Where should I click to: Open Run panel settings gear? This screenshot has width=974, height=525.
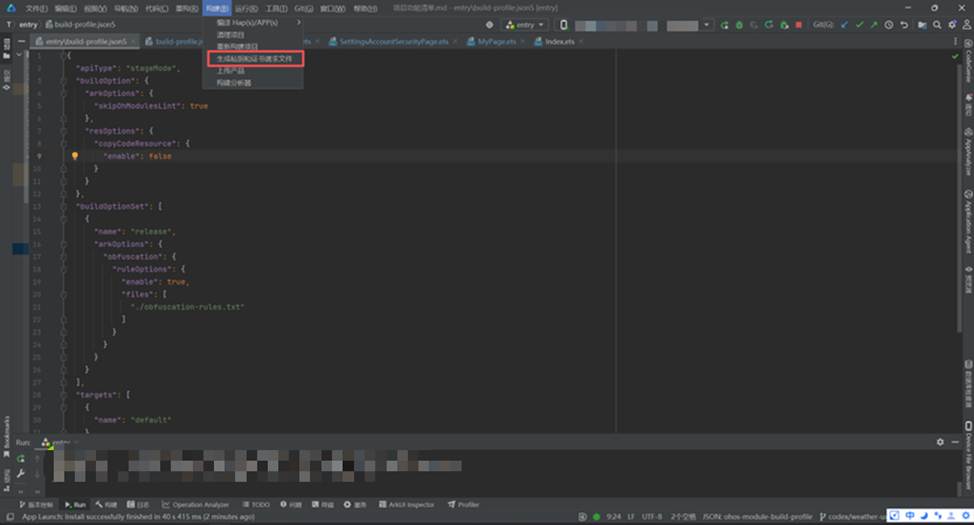pos(940,442)
